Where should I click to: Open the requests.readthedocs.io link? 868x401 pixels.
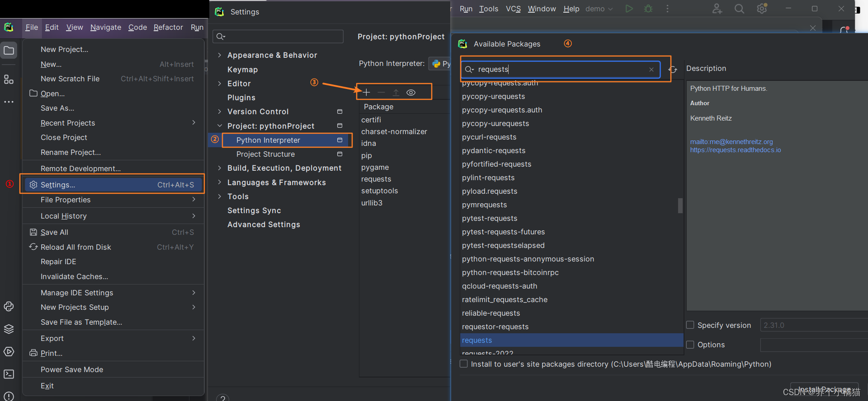click(x=735, y=150)
